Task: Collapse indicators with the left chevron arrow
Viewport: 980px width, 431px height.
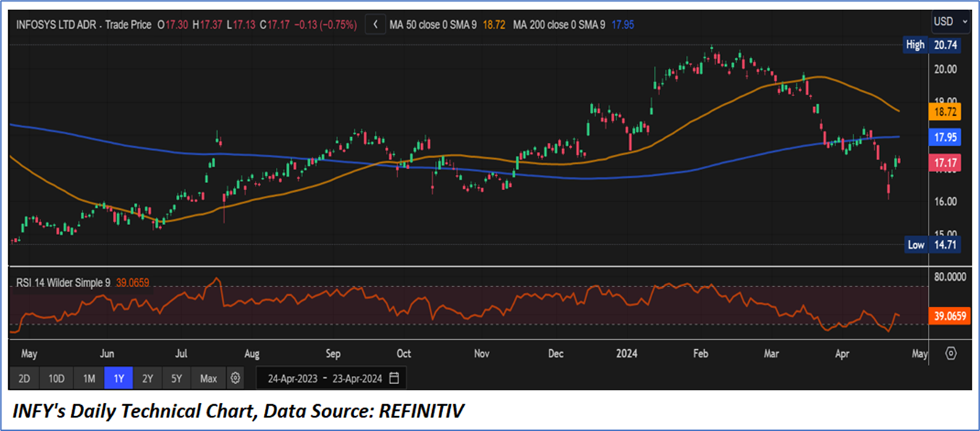Action: click(x=375, y=25)
